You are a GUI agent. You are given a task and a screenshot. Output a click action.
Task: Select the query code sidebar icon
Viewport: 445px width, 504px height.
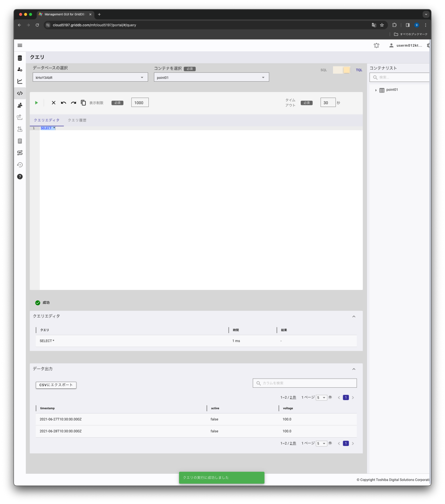click(x=20, y=93)
